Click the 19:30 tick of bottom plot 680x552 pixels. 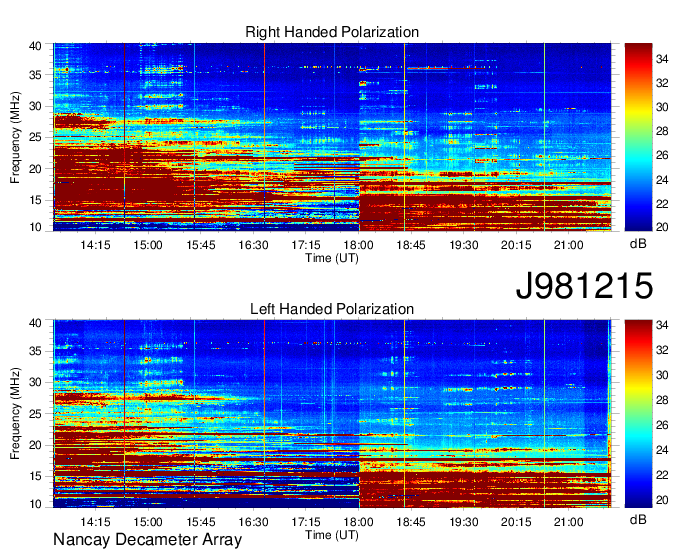click(464, 522)
